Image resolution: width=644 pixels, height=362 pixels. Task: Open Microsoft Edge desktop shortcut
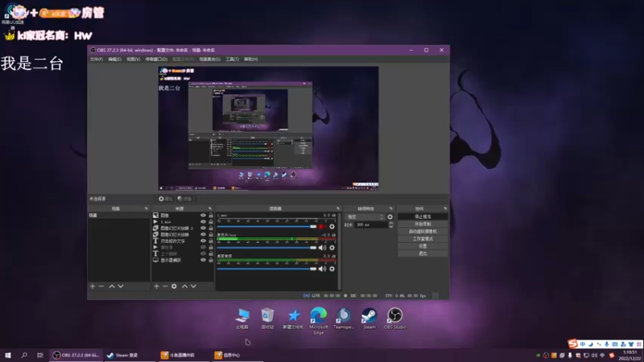click(319, 320)
